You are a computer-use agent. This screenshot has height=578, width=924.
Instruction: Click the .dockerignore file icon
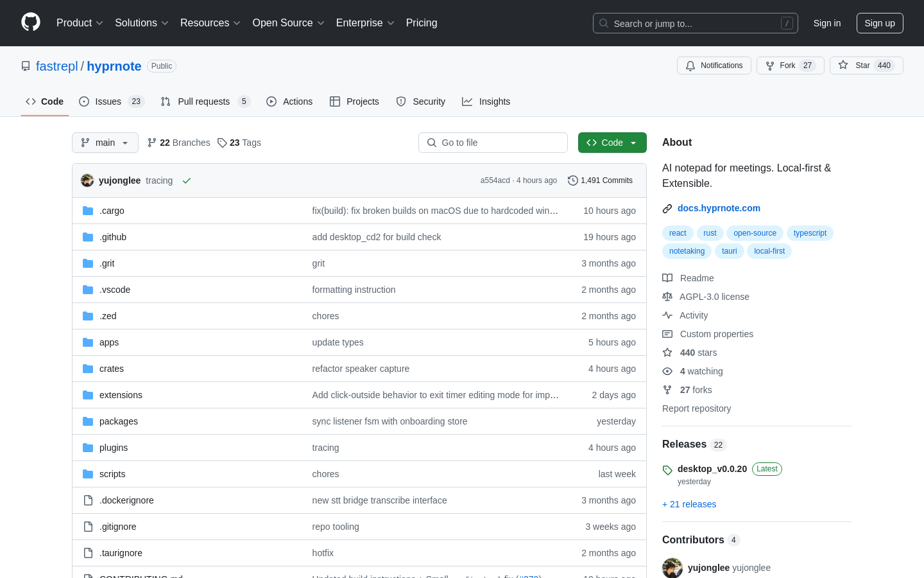pos(88,500)
